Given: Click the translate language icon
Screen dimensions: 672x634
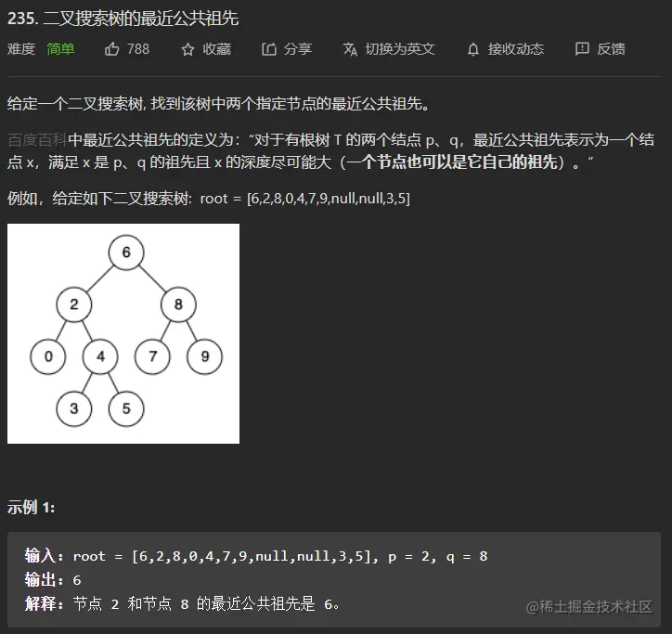Looking at the screenshot, I should click(x=350, y=49).
